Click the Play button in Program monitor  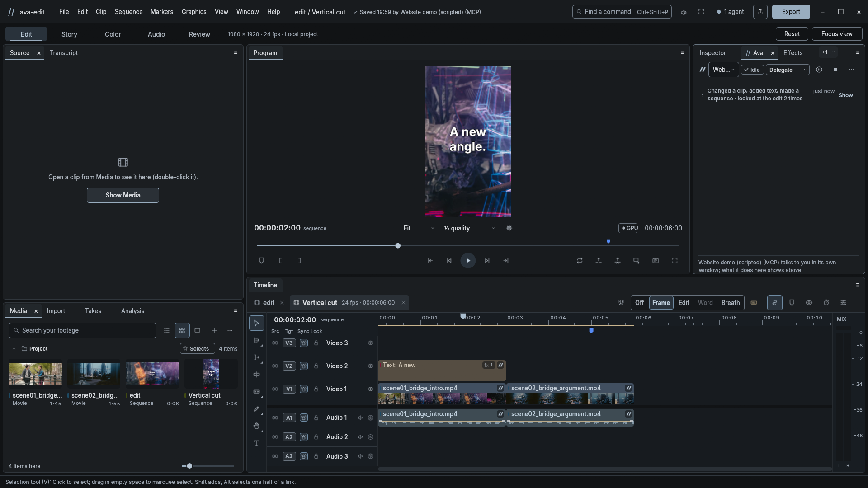[468, 261]
